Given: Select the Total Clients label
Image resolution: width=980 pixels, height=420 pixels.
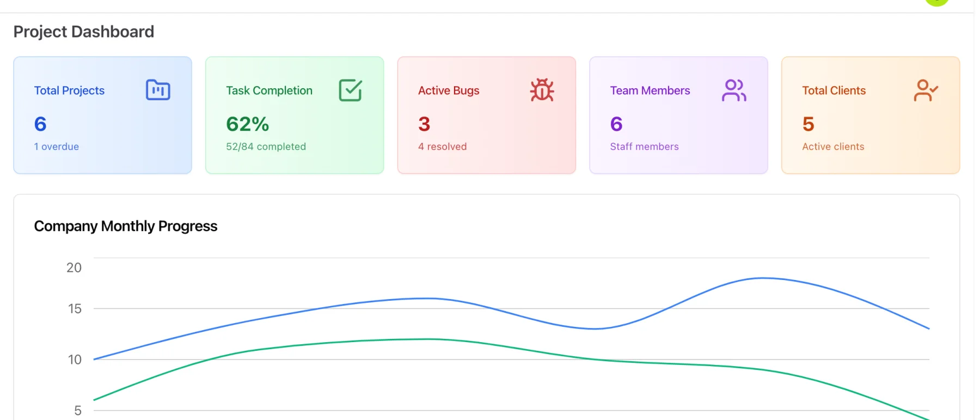Looking at the screenshot, I should click(834, 90).
